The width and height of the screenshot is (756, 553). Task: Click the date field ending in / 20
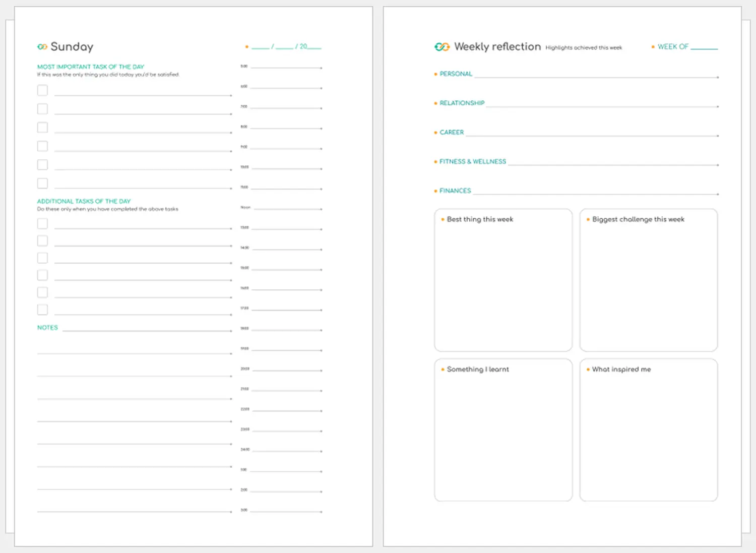[286, 46]
